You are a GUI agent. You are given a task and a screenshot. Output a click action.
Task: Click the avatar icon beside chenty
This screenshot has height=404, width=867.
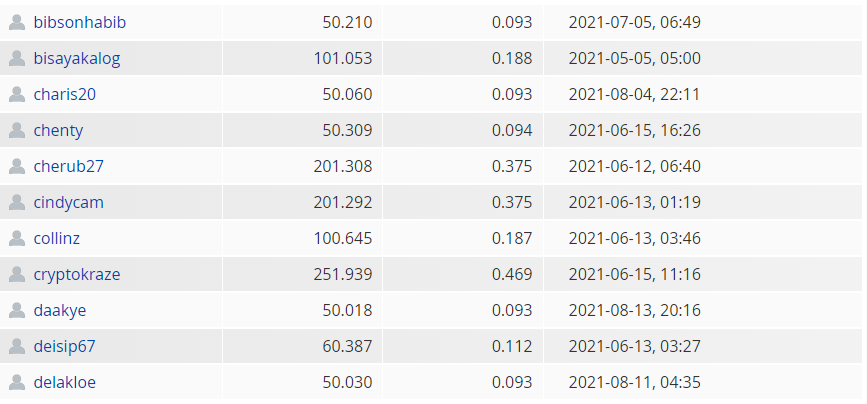(17, 130)
